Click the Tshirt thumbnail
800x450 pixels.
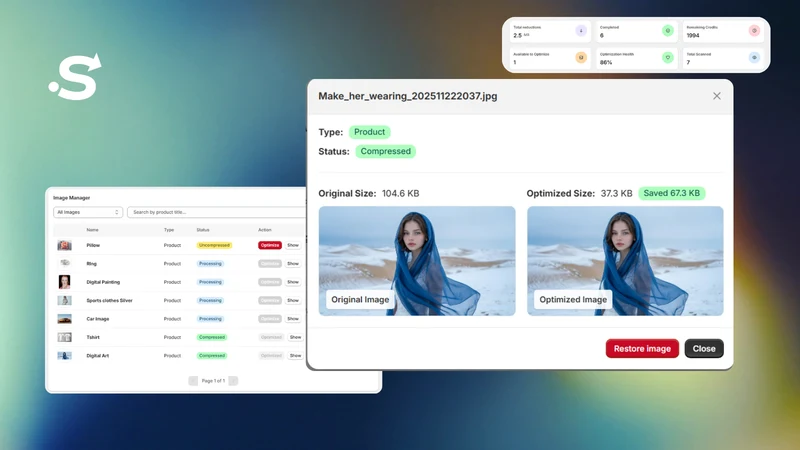coord(64,337)
